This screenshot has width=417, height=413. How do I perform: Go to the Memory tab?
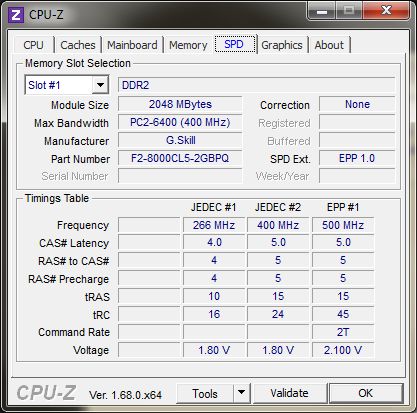click(x=188, y=45)
